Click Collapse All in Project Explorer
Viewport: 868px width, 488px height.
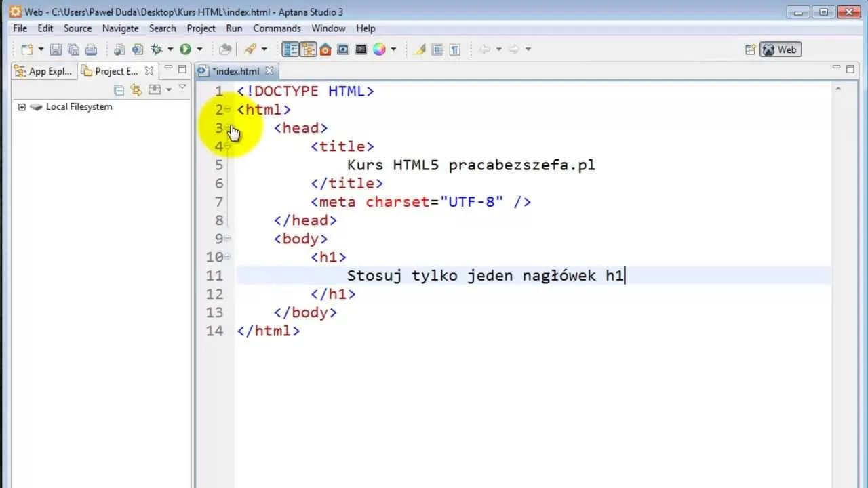(x=119, y=90)
